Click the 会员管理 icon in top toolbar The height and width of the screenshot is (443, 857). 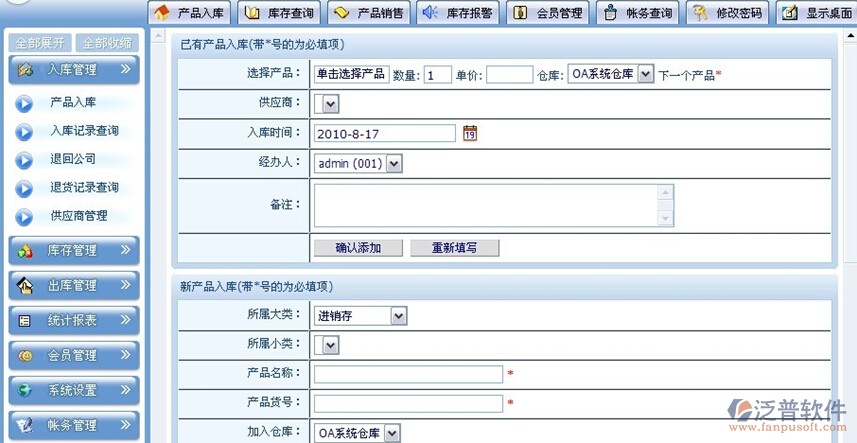520,13
